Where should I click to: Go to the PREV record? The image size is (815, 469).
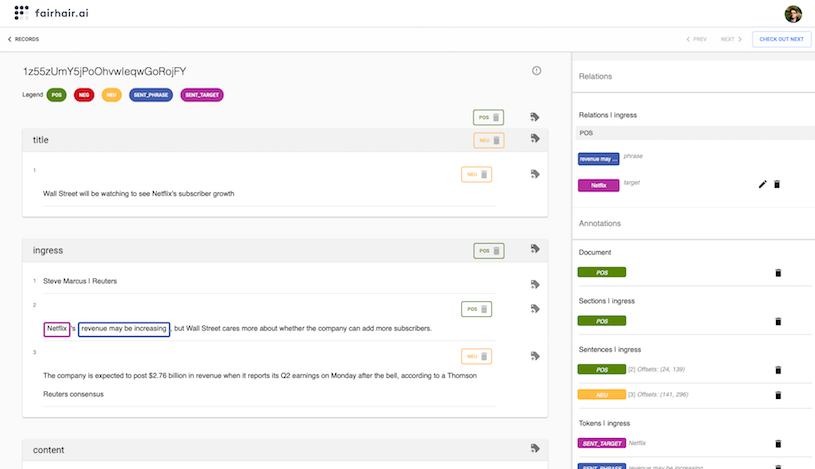[696, 39]
